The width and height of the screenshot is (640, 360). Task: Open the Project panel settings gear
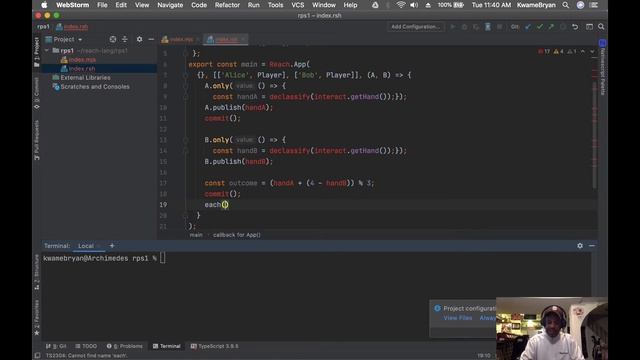140,39
